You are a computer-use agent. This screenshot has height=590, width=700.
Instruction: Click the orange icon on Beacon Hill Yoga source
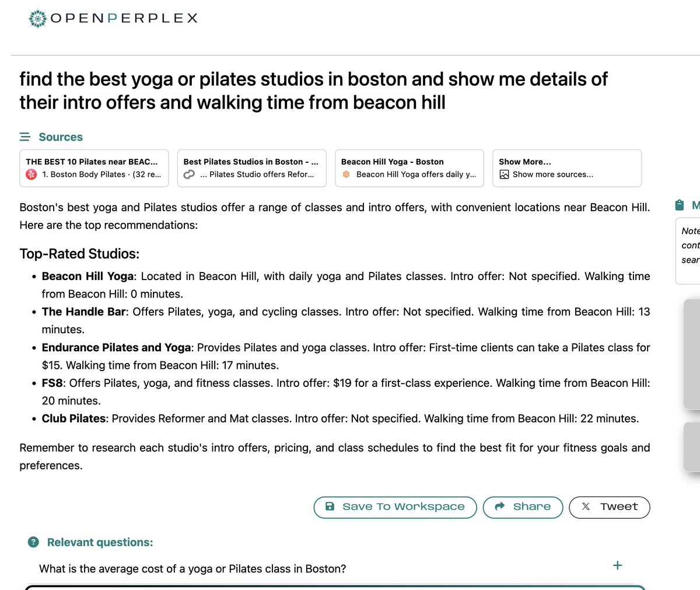click(x=346, y=174)
